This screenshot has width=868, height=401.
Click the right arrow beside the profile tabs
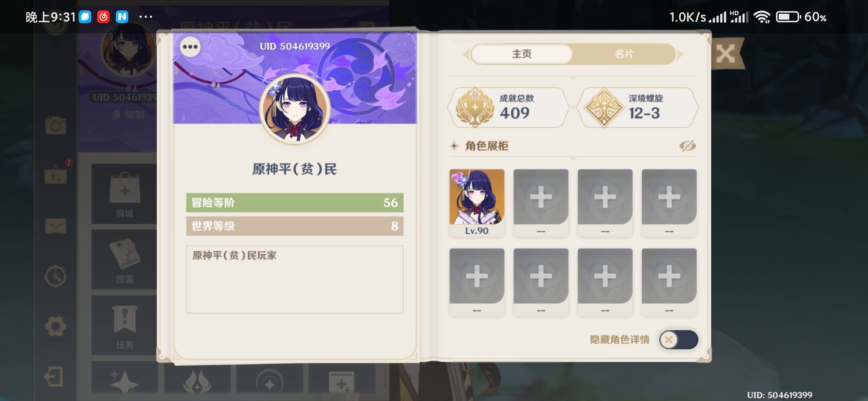point(680,55)
